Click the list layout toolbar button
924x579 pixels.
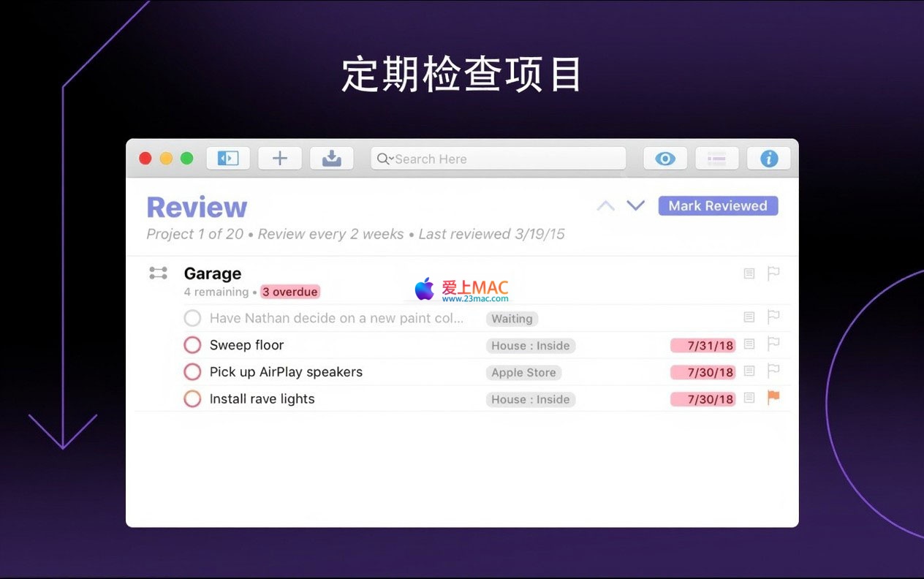[x=716, y=159]
